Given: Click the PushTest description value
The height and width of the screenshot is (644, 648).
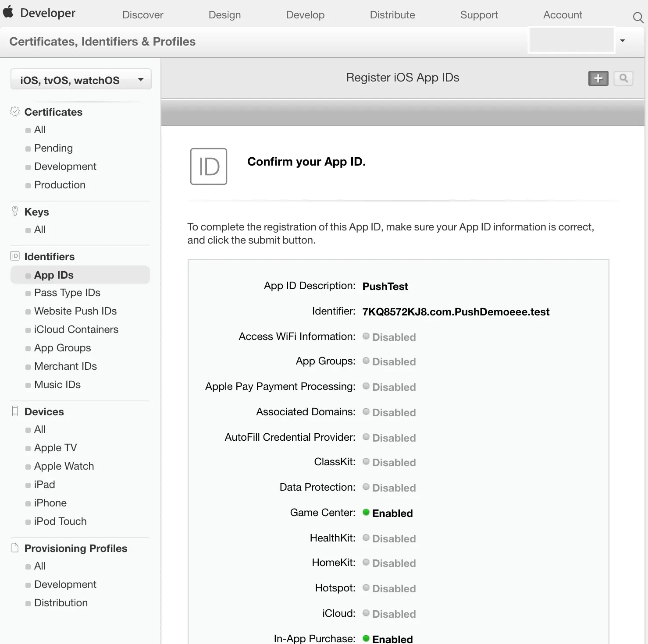Looking at the screenshot, I should pos(385,287).
